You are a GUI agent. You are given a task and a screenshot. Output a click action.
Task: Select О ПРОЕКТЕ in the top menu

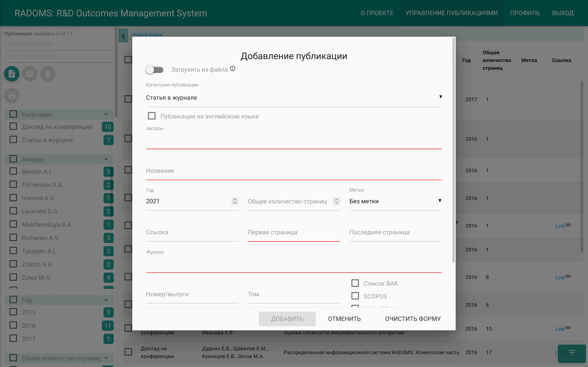pyautogui.click(x=377, y=13)
